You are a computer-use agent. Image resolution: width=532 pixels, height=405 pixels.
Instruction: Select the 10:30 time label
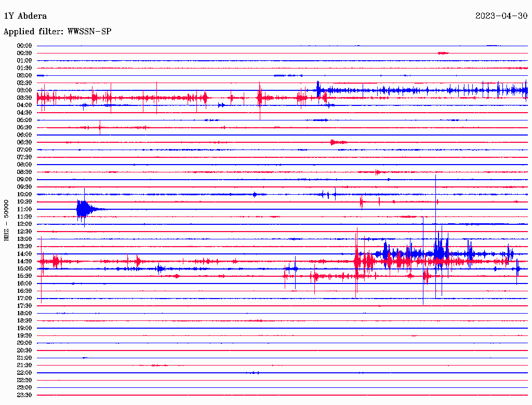(x=24, y=202)
